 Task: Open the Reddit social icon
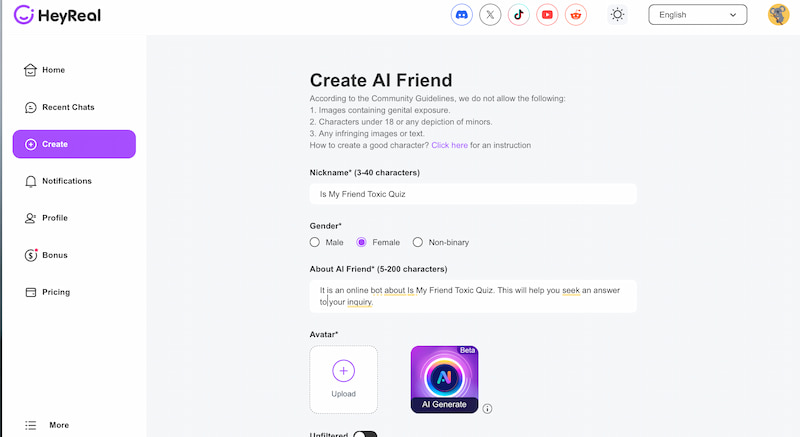pos(576,15)
